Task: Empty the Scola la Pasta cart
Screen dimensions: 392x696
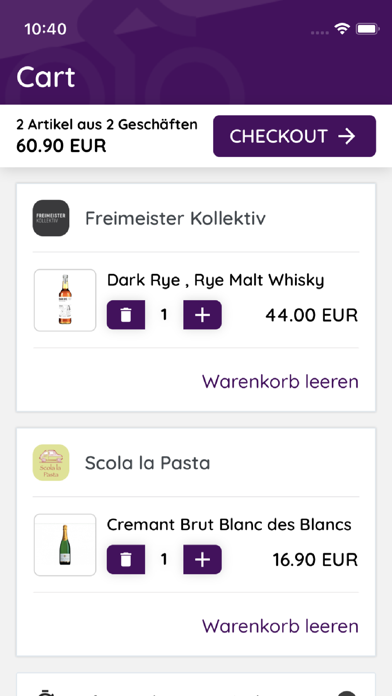Action: [280, 626]
